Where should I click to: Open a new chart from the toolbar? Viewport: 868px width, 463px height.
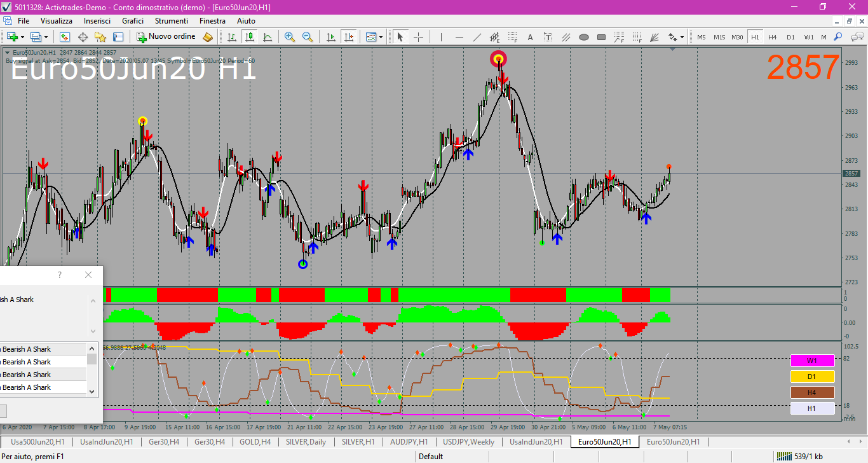(12, 37)
